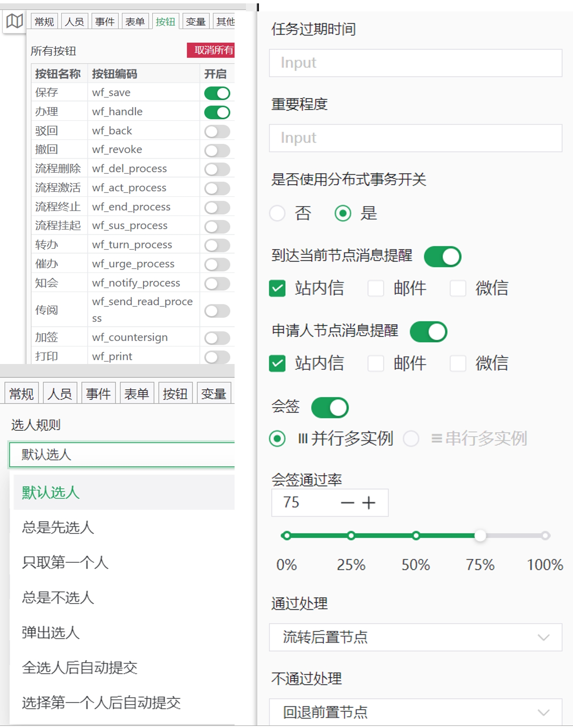Click the plus icon for 会签通过率

pyautogui.click(x=369, y=503)
